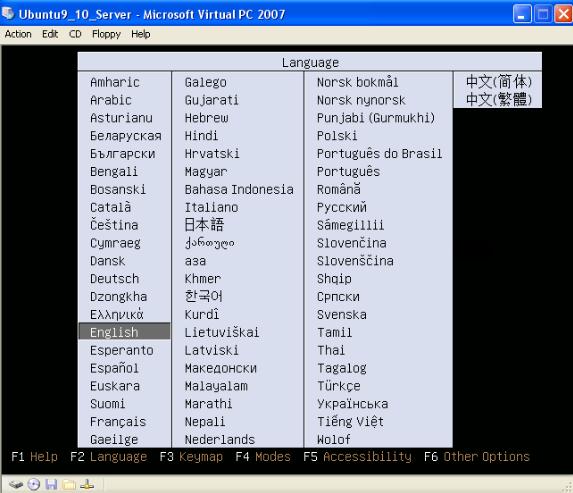This screenshot has width=573, height=493.
Task: Open the Edit menu
Action: point(50,34)
